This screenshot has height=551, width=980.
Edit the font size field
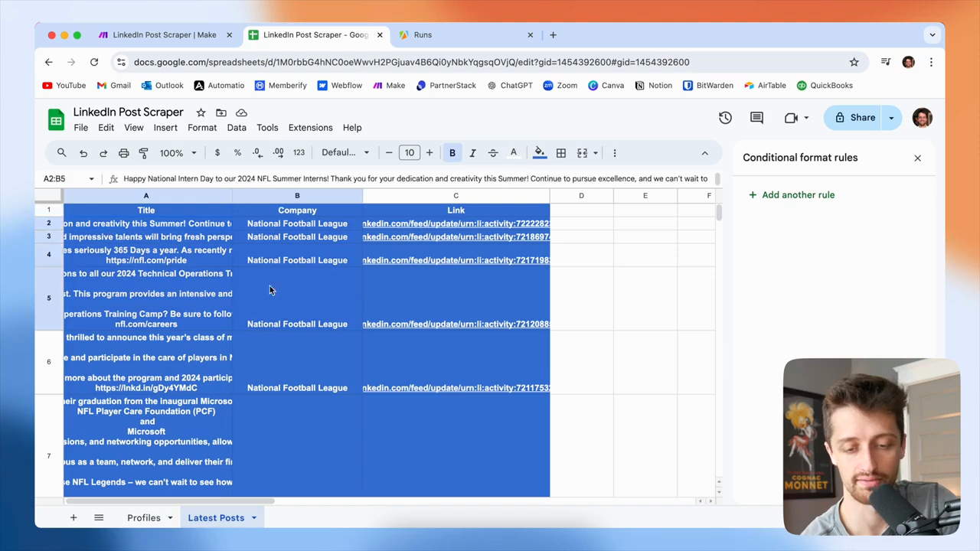[410, 153]
